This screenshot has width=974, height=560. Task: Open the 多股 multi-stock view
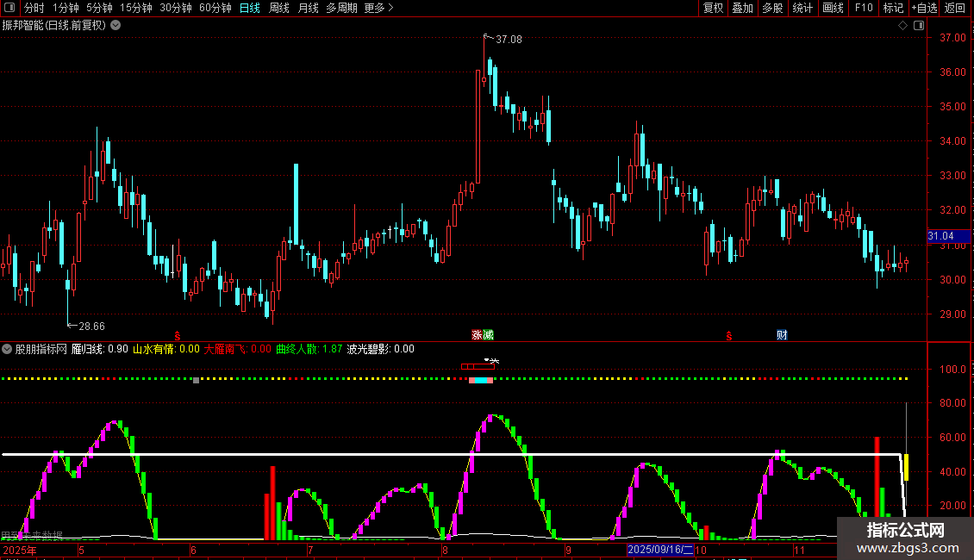772,8
